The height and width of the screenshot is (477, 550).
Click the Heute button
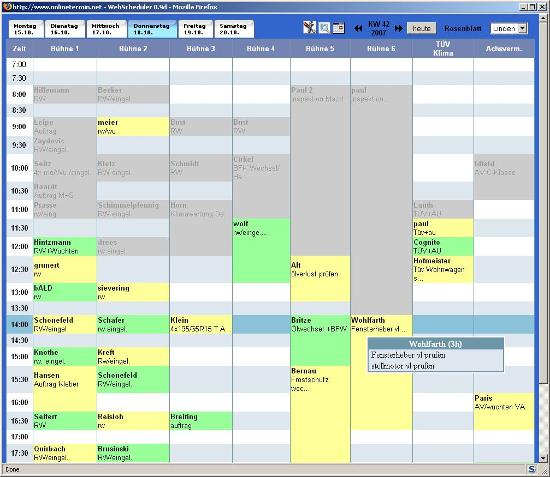point(421,28)
